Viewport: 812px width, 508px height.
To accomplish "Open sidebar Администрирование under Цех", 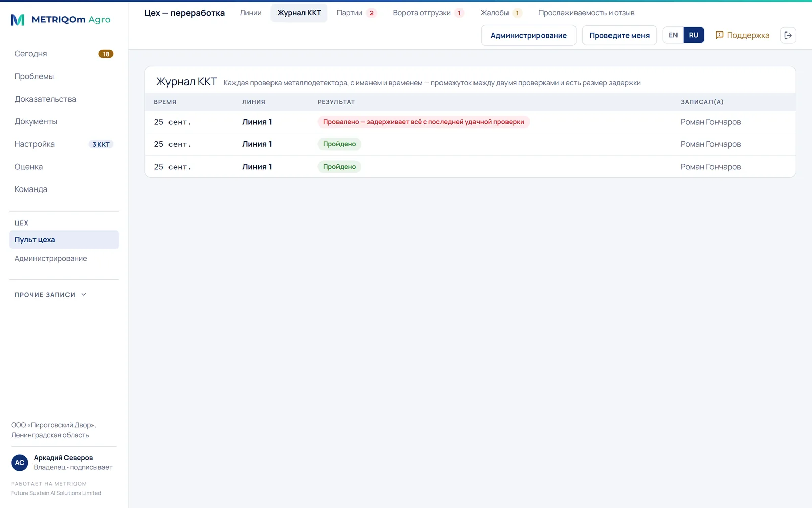I will point(51,258).
